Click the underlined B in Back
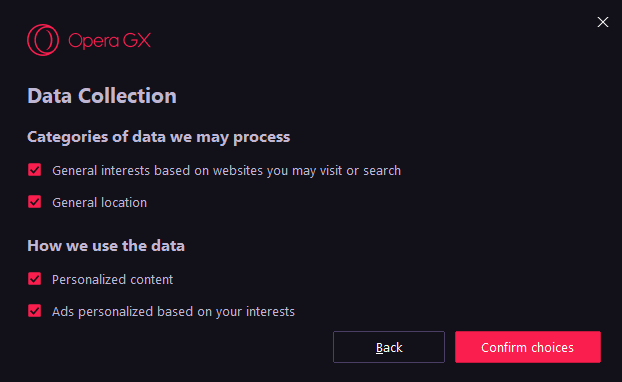622x382 pixels. click(380, 347)
